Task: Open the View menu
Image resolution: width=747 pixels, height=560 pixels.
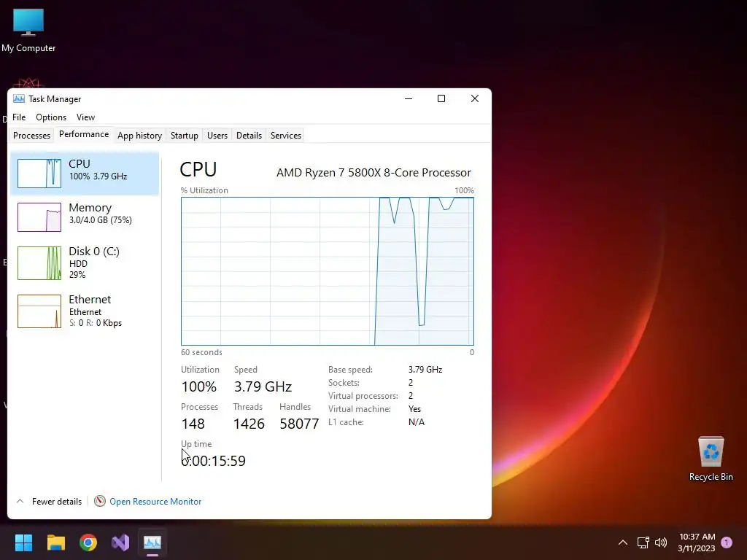Action: (86, 117)
